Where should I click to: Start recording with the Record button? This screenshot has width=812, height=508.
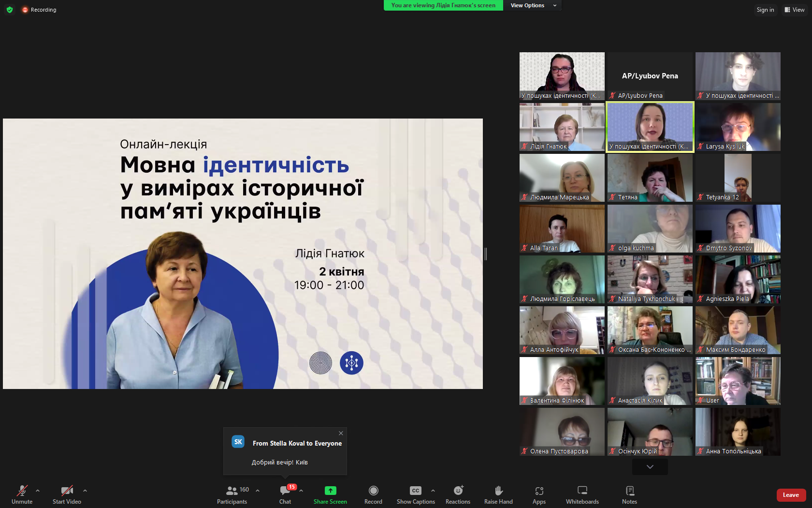373,494
